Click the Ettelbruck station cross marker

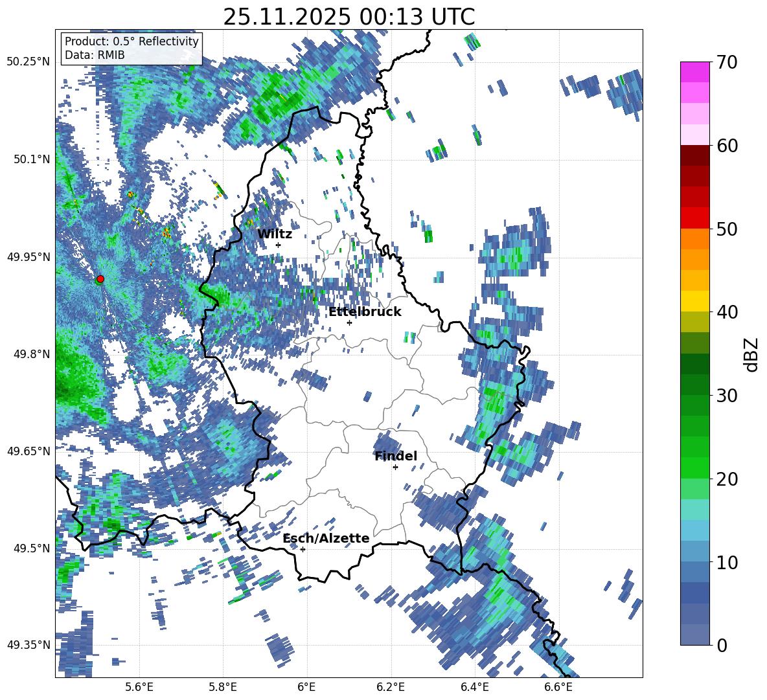tap(349, 322)
